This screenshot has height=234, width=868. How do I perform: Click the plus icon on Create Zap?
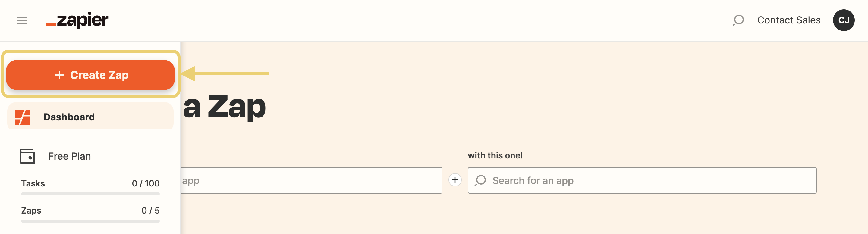[59, 75]
